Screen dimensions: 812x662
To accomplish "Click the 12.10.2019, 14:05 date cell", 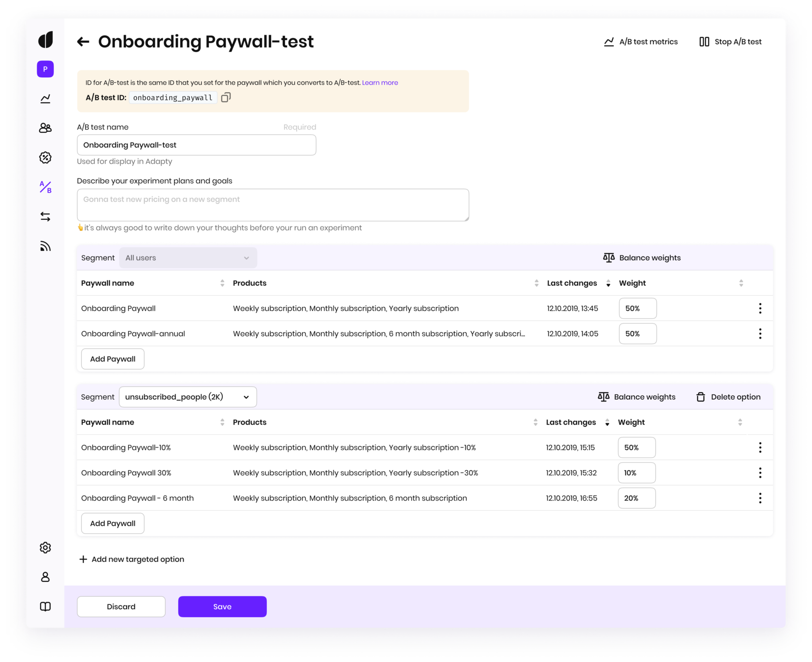I will [573, 334].
